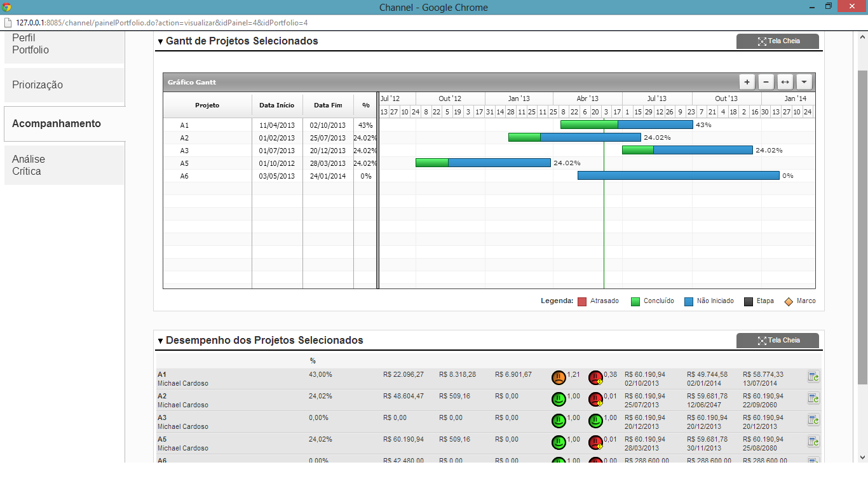This screenshot has width=868, height=488.
Task: Click the first green smiley indicator for A3
Action: (x=559, y=421)
